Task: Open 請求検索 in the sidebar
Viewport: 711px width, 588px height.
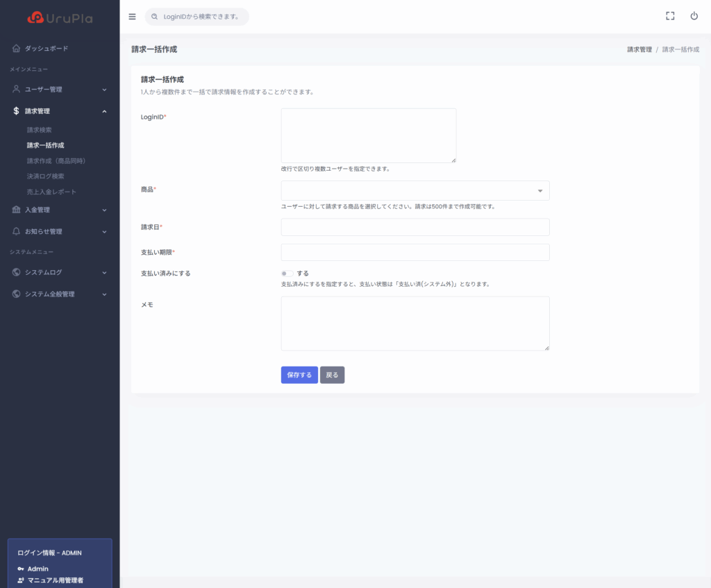Action: click(40, 130)
